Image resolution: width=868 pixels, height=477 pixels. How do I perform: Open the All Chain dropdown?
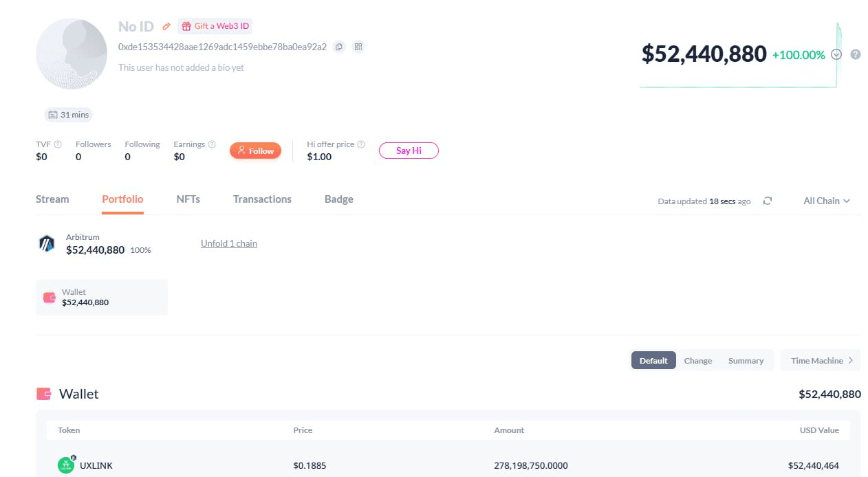click(x=827, y=201)
